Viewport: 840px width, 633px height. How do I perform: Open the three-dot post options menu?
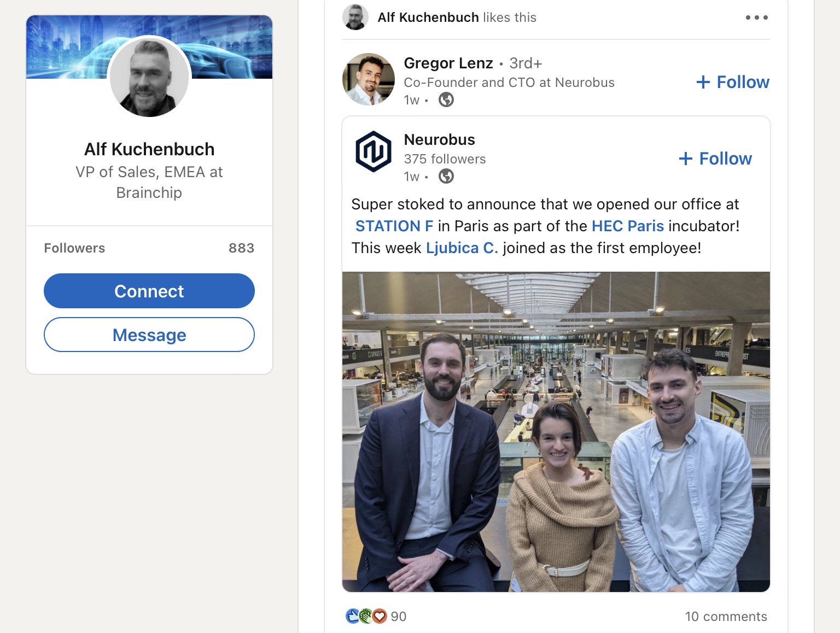click(756, 17)
